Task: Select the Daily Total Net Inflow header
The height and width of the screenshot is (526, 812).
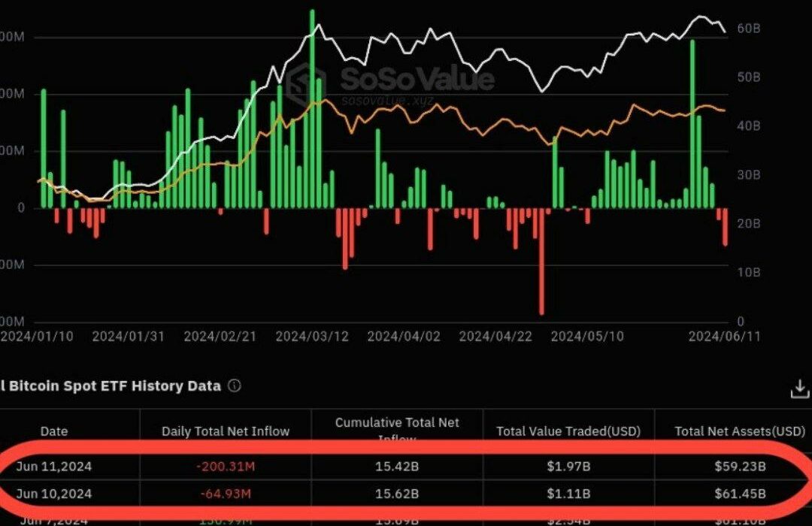Action: point(226,431)
